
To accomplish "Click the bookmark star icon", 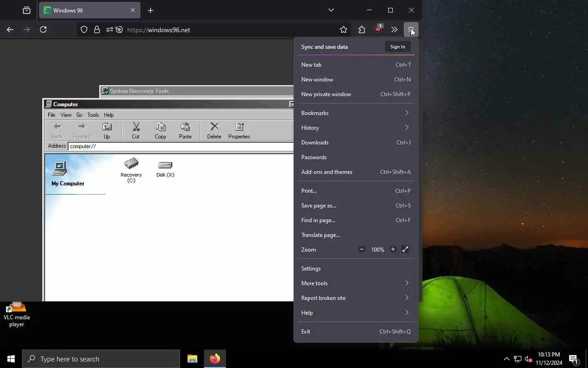I will [344, 29].
